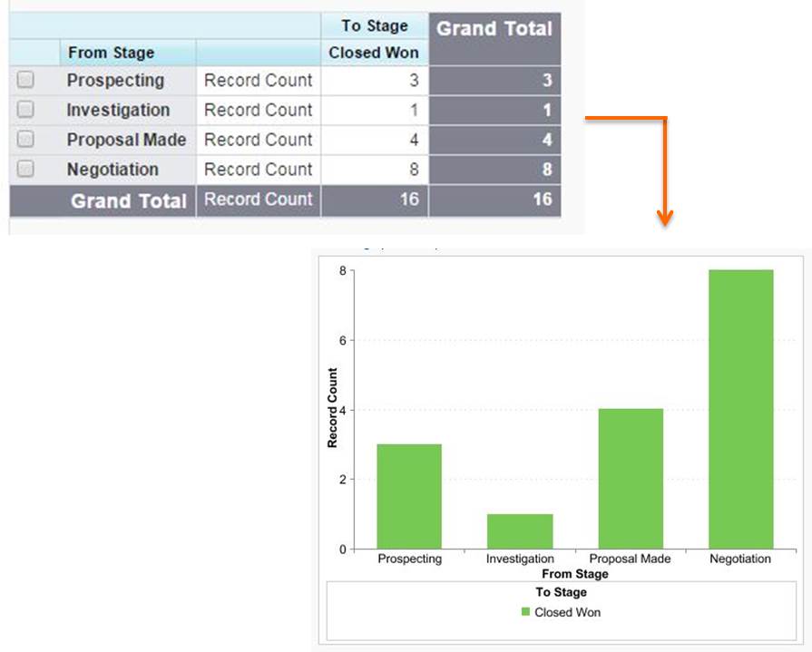Click the Proposal Made label in table
The image size is (812, 652).
(126, 141)
